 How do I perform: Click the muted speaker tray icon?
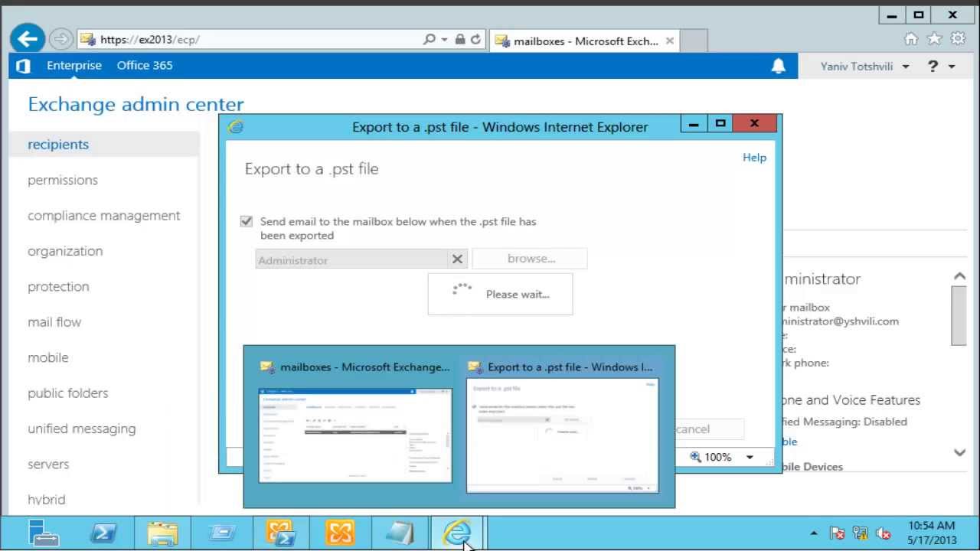coord(883,533)
